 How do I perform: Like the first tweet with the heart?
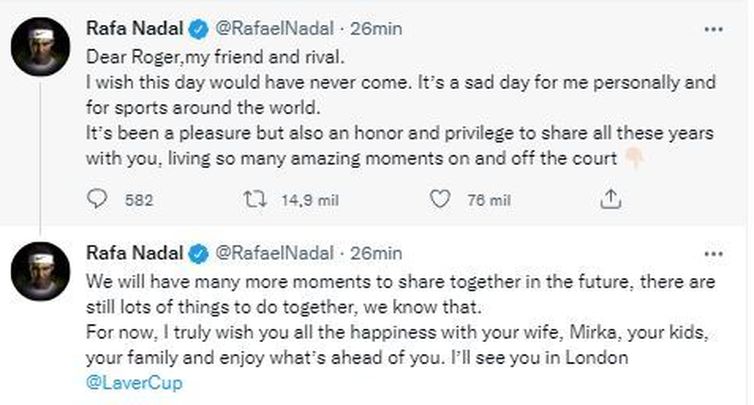tap(437, 200)
